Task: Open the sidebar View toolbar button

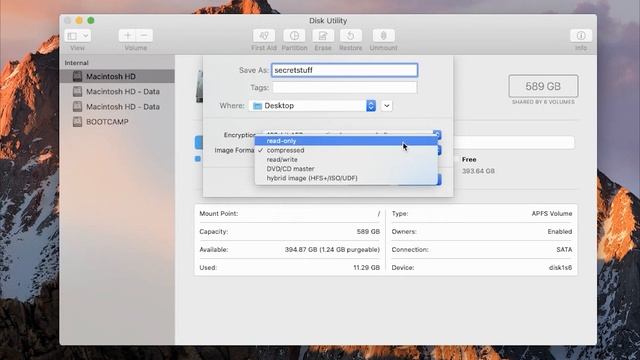Action: coord(72,36)
